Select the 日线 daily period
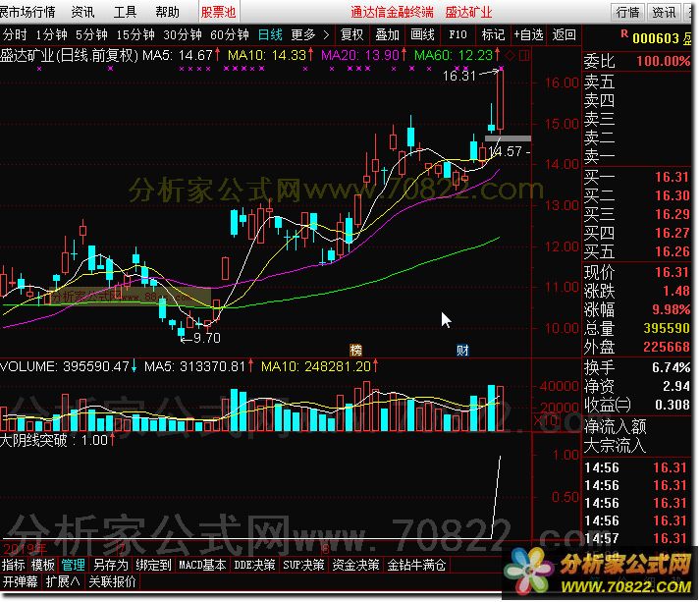 click(270, 34)
